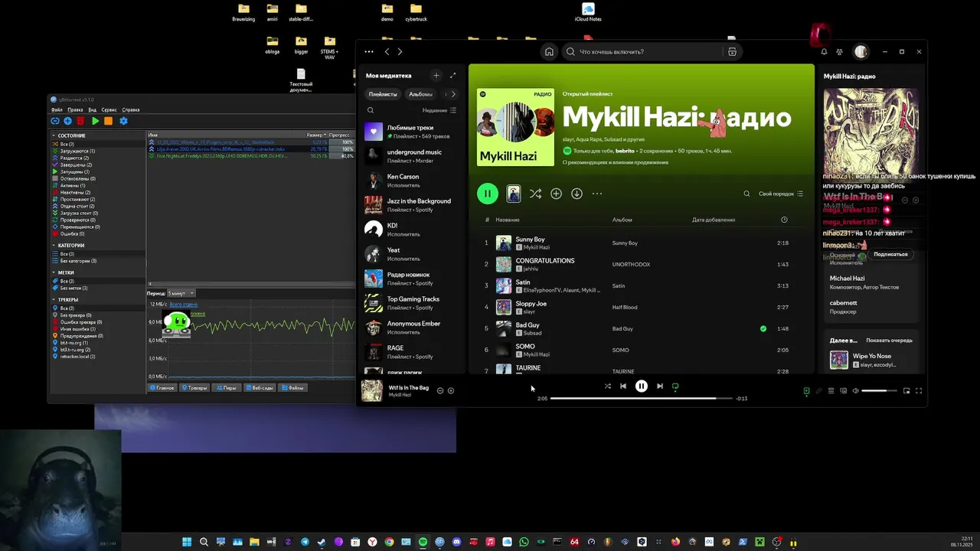Add current track to Liked Songs
This screenshot has width=980, height=551.
(x=451, y=390)
